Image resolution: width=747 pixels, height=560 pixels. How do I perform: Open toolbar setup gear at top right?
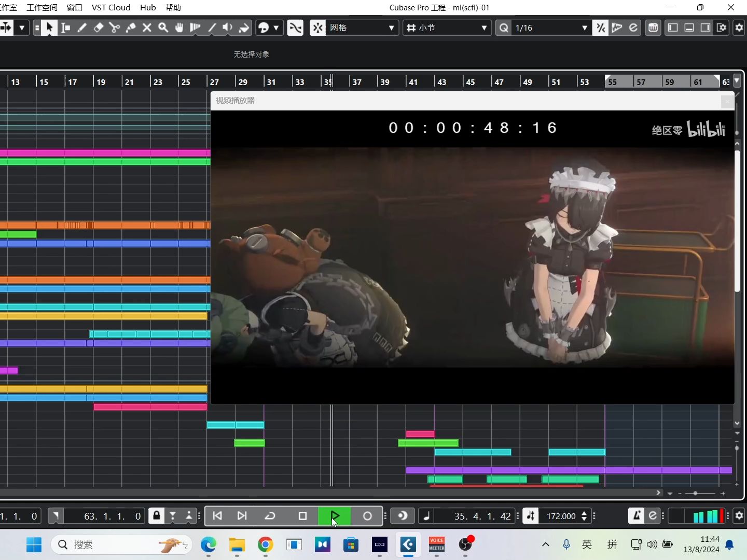(x=739, y=27)
